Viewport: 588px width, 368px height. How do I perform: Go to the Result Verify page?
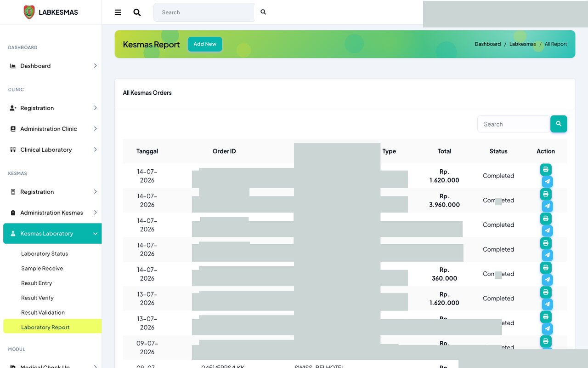(37, 298)
